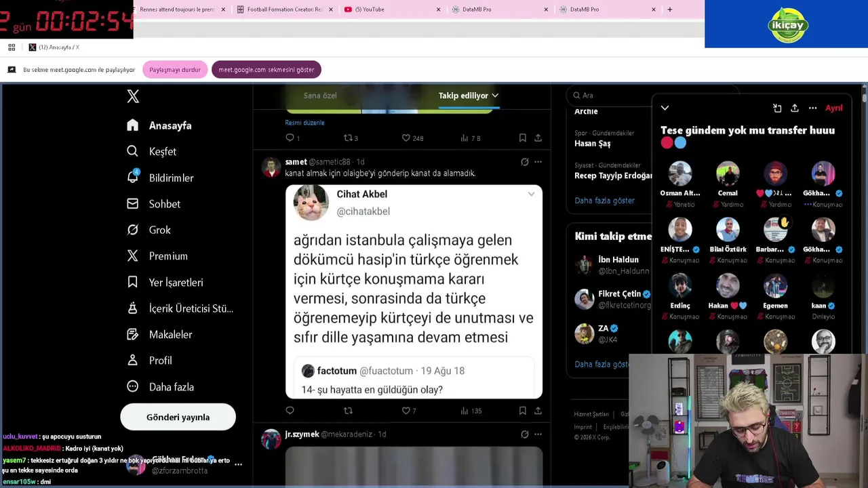Image resolution: width=868 pixels, height=488 pixels.
Task: Ask Grok about jr.szymek's tweet
Action: pyautogui.click(x=524, y=434)
